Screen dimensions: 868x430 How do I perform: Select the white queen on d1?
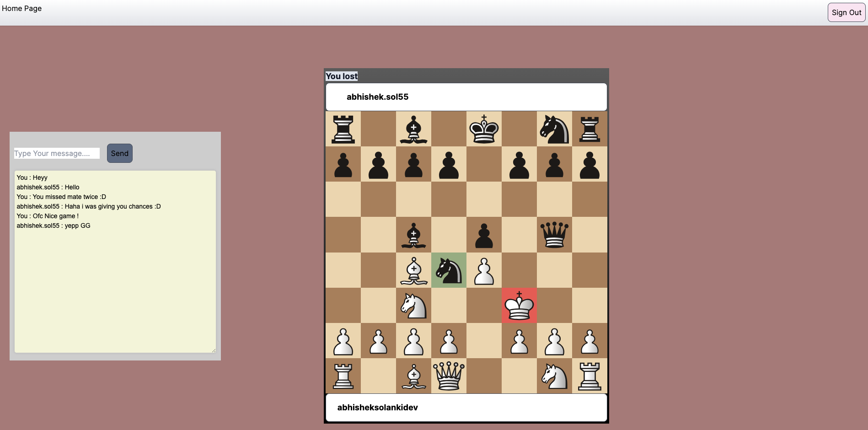[449, 376]
